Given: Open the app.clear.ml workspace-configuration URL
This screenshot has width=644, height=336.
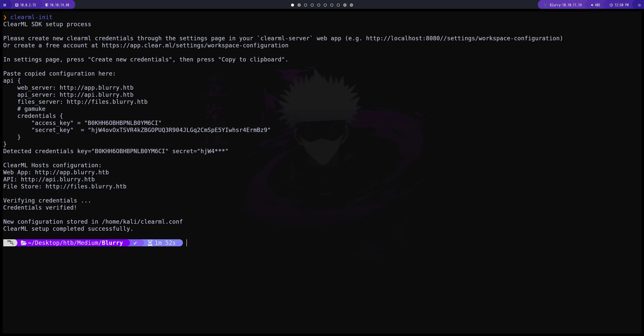Looking at the screenshot, I should [x=195, y=45].
